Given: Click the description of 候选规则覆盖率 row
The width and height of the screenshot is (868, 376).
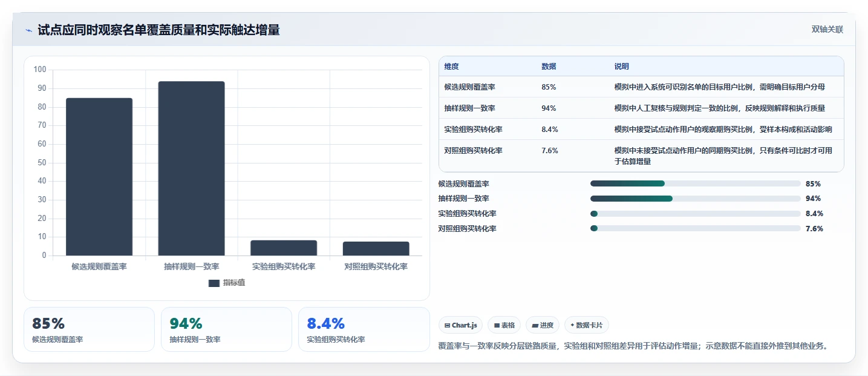Looking at the screenshot, I should point(720,87).
